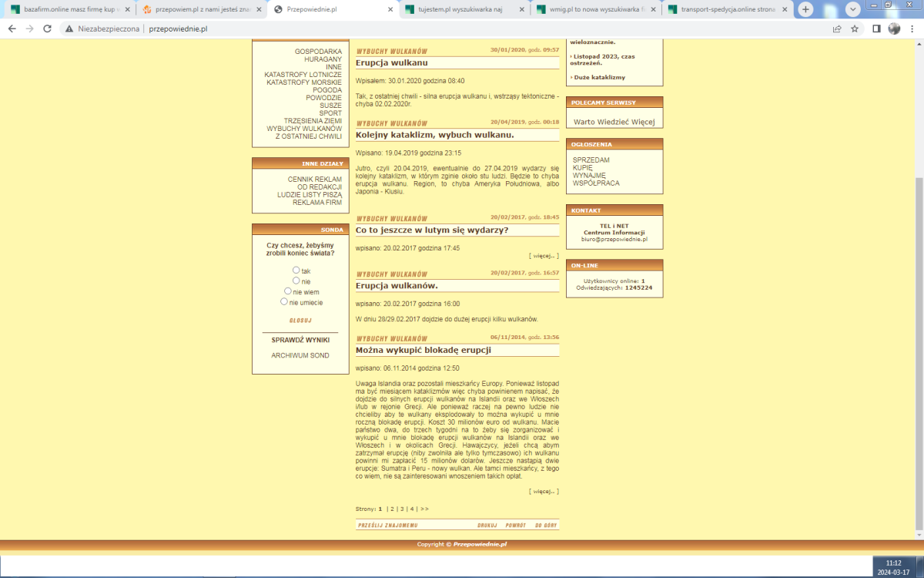Select the 'tak' radio option

pyautogui.click(x=296, y=270)
